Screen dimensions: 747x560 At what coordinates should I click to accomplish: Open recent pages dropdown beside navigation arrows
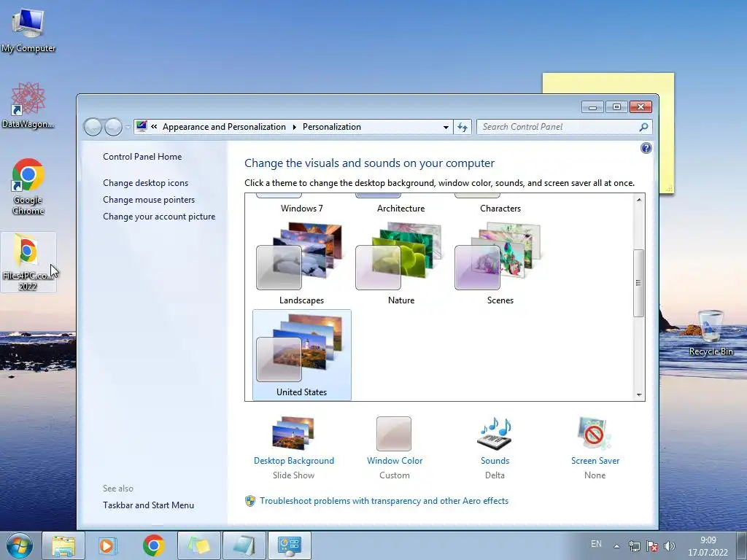tap(128, 127)
